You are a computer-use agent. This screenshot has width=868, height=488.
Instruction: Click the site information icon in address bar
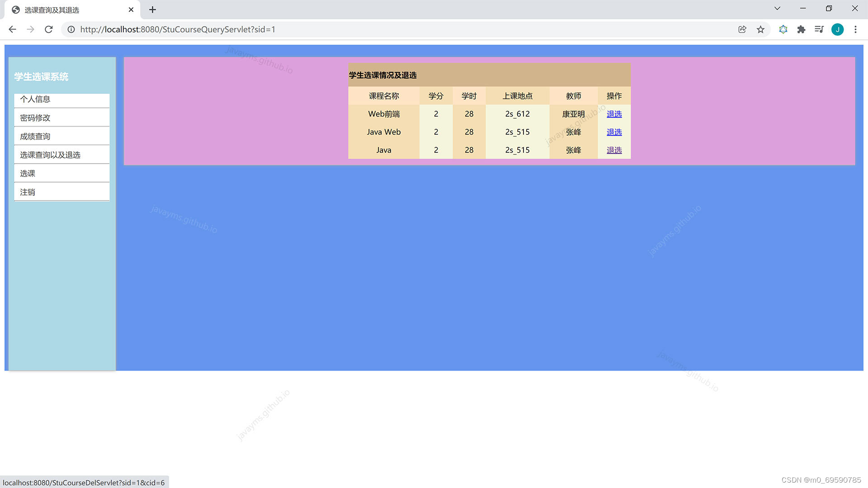71,29
